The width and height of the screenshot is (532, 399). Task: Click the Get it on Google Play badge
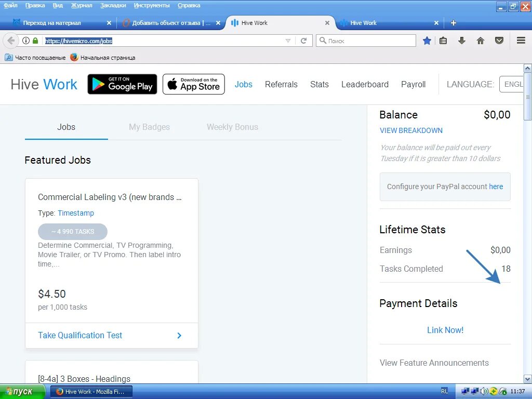122,84
